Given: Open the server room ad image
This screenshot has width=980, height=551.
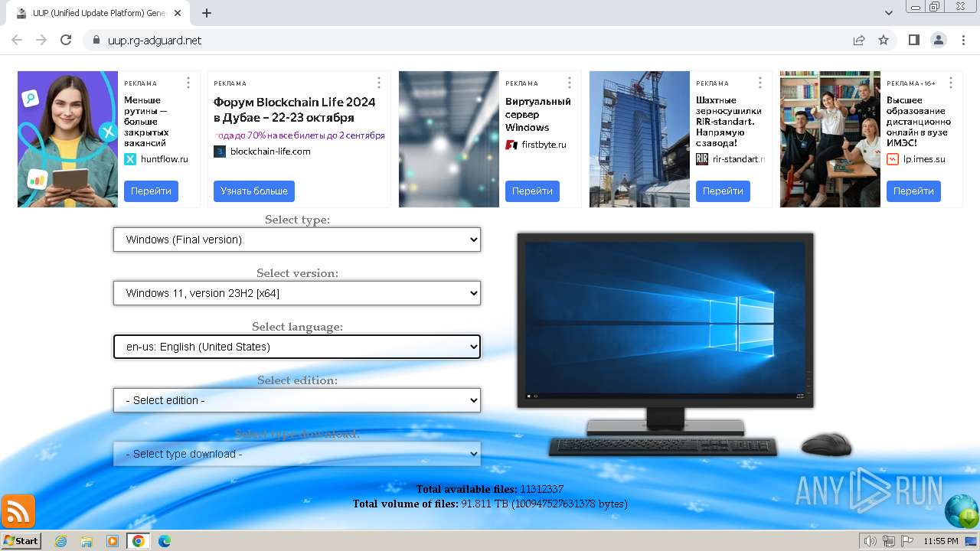Looking at the screenshot, I should [x=449, y=139].
